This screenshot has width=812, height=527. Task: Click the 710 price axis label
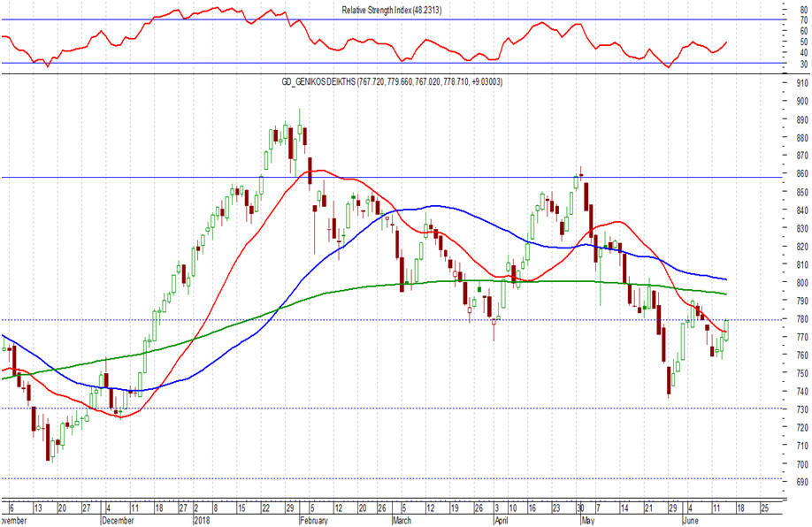[802, 446]
